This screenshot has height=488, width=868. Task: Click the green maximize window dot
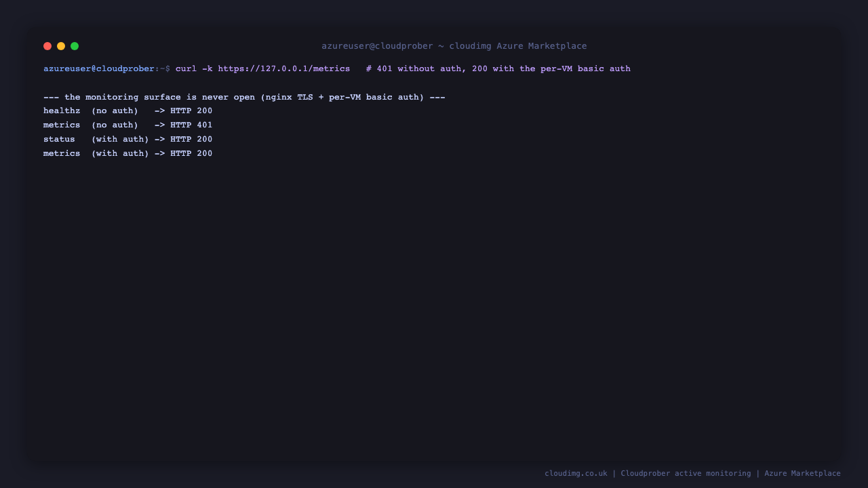click(75, 46)
